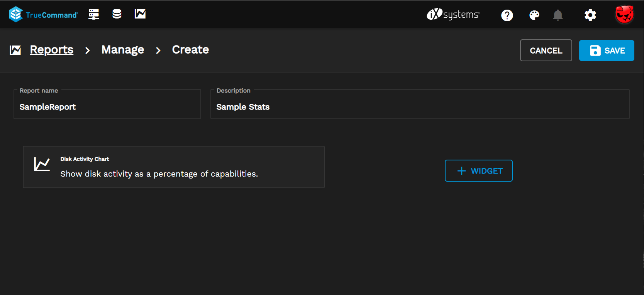This screenshot has width=644, height=295.
Task: Add a new widget with + WIDGET
Action: [478, 171]
